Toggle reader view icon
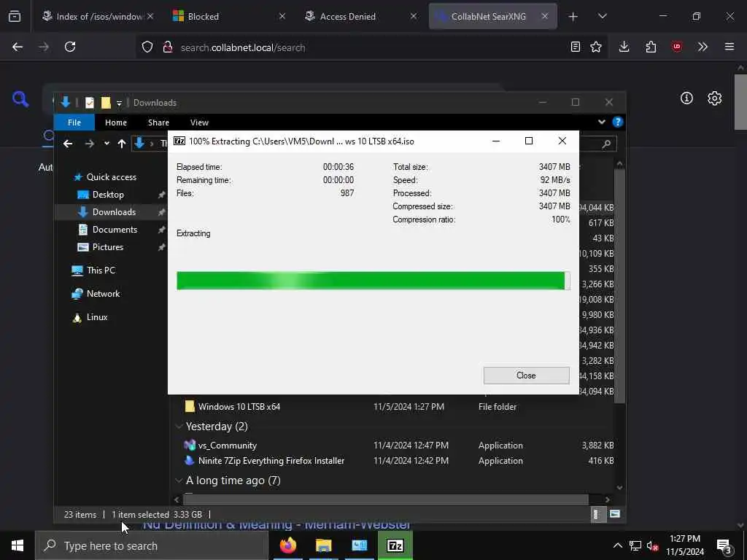747x560 pixels. (x=576, y=47)
